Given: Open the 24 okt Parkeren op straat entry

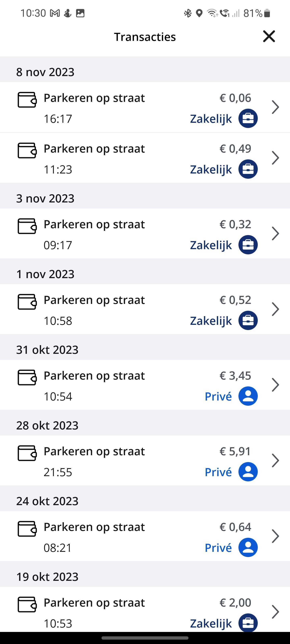Looking at the screenshot, I should pyautogui.click(x=145, y=536).
